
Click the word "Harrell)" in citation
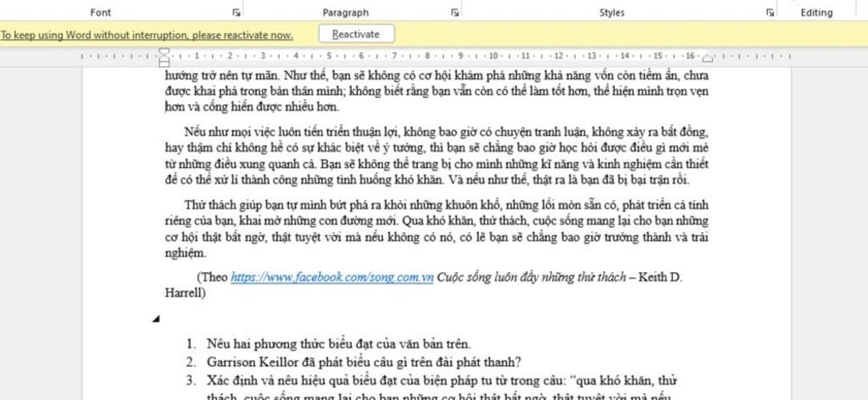click(x=186, y=293)
